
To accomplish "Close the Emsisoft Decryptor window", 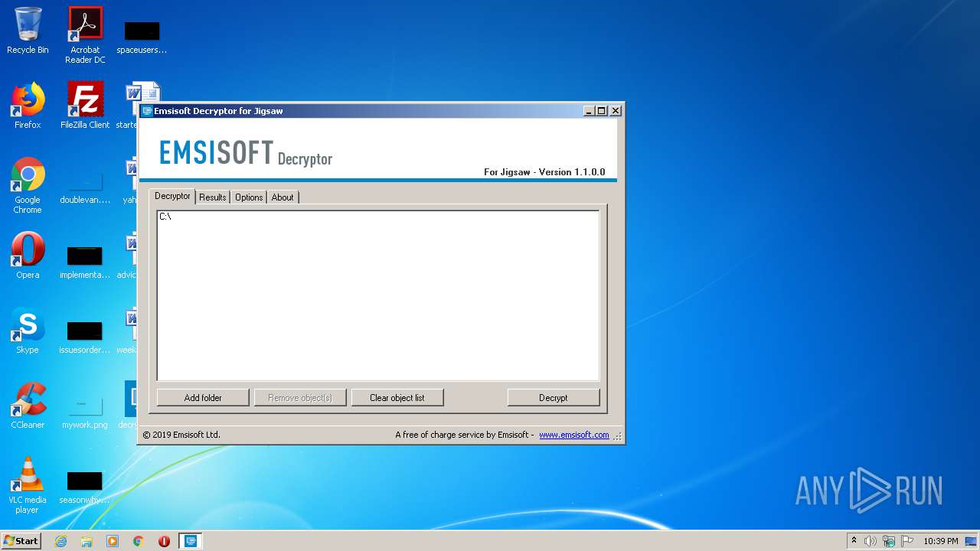I will click(616, 111).
